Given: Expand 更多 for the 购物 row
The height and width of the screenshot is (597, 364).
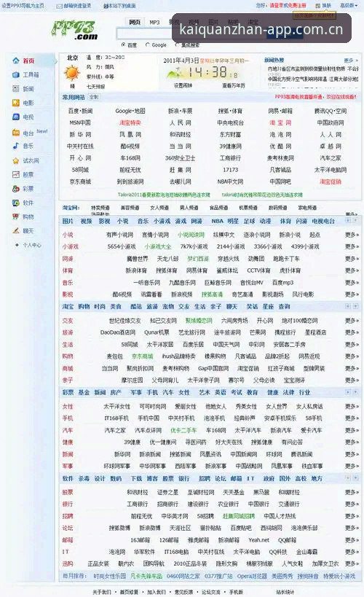Looking at the screenshot, I should [352, 356].
